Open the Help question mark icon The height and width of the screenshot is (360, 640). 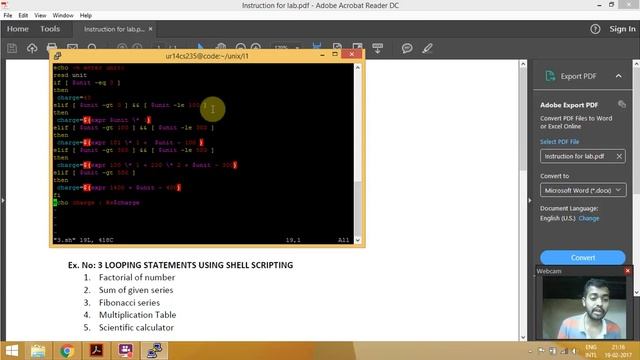[595, 29]
